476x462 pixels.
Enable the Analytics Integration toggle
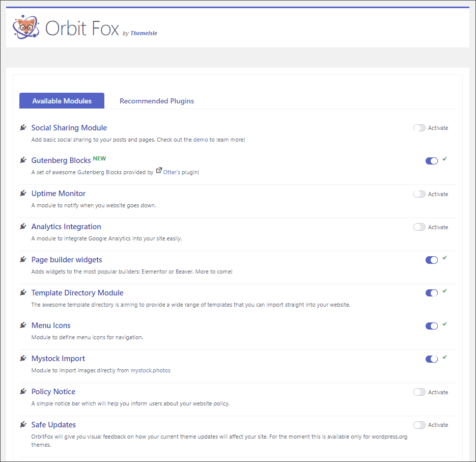tap(419, 227)
